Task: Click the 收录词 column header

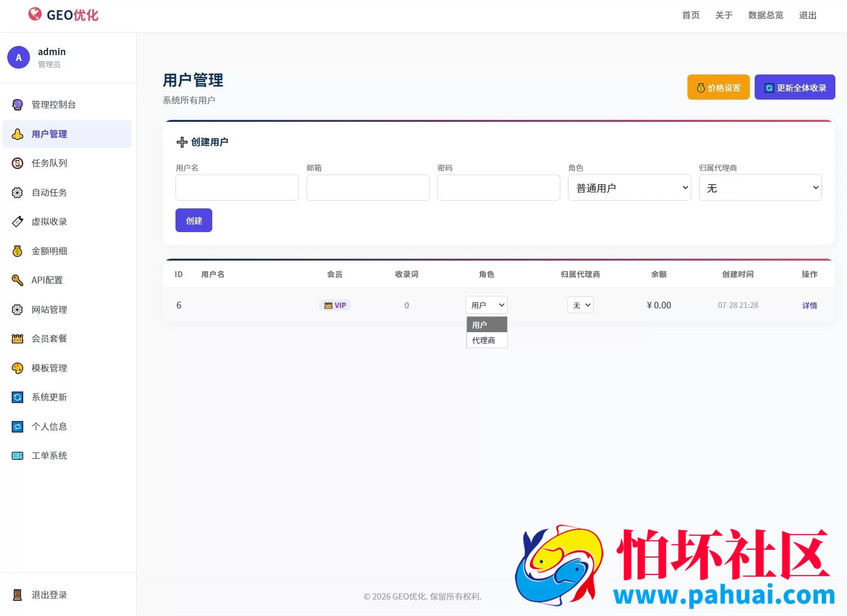Action: point(407,274)
